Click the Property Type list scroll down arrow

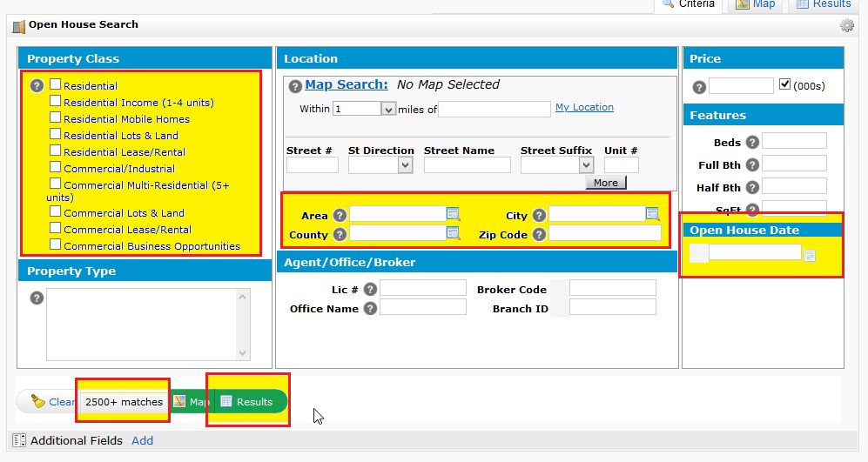click(242, 353)
